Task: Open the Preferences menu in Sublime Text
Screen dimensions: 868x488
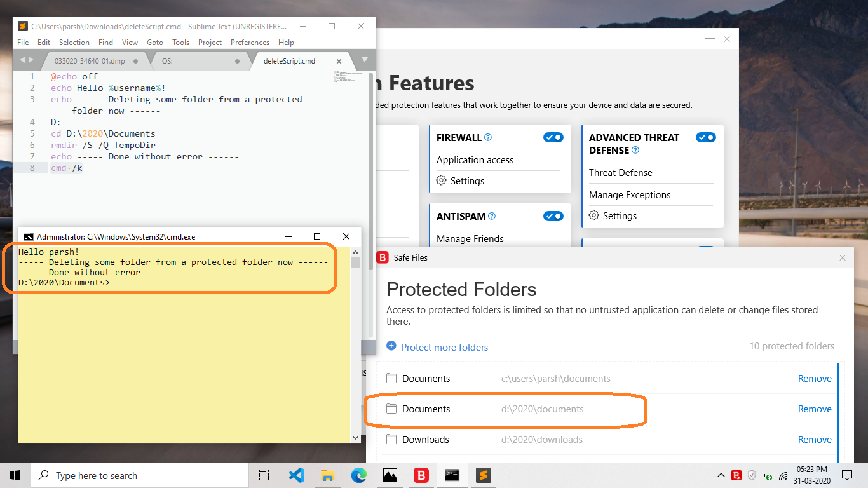Action: tap(250, 43)
